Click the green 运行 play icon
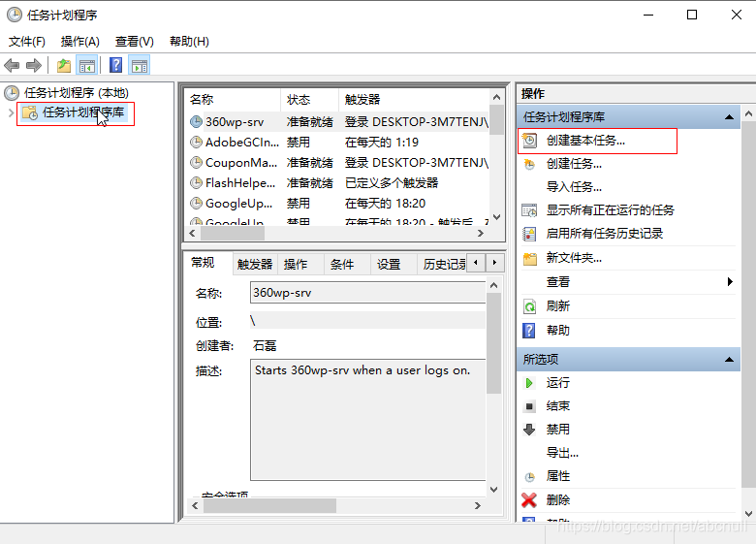756x544 pixels. pos(529,383)
